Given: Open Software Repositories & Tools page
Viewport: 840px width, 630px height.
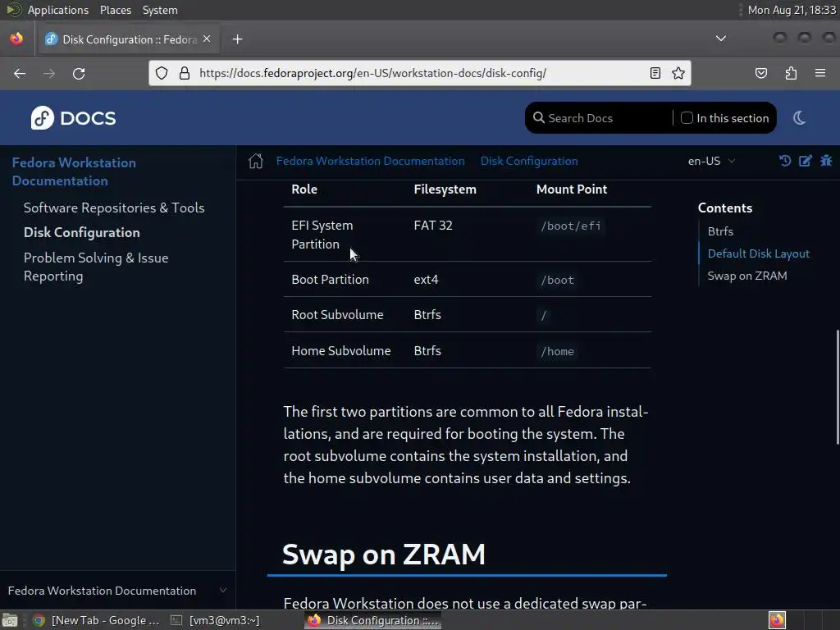Looking at the screenshot, I should (x=114, y=208).
